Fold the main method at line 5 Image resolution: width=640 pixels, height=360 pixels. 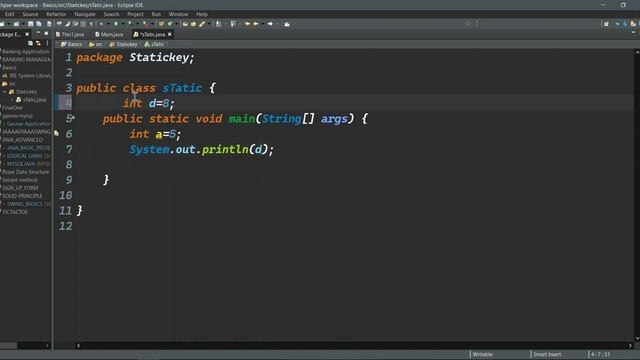[73, 118]
